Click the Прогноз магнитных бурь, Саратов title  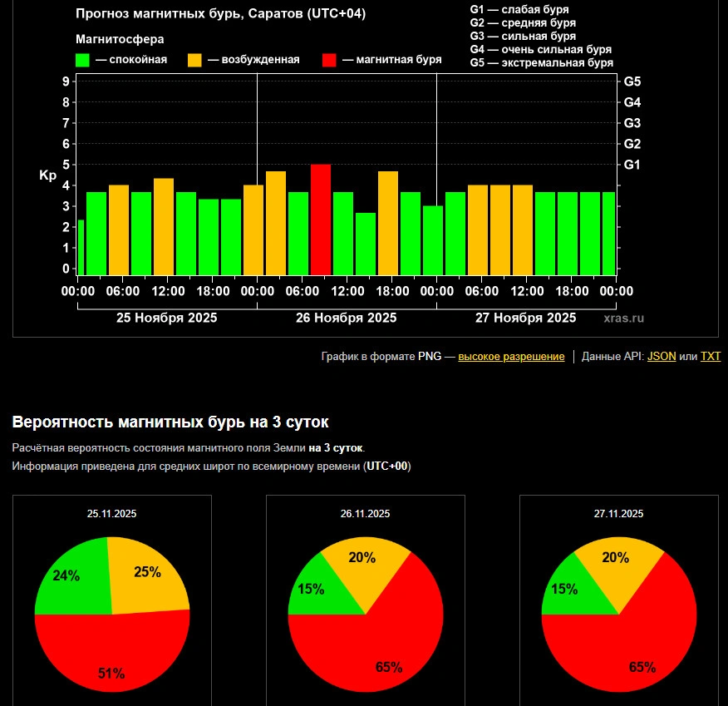220,14
